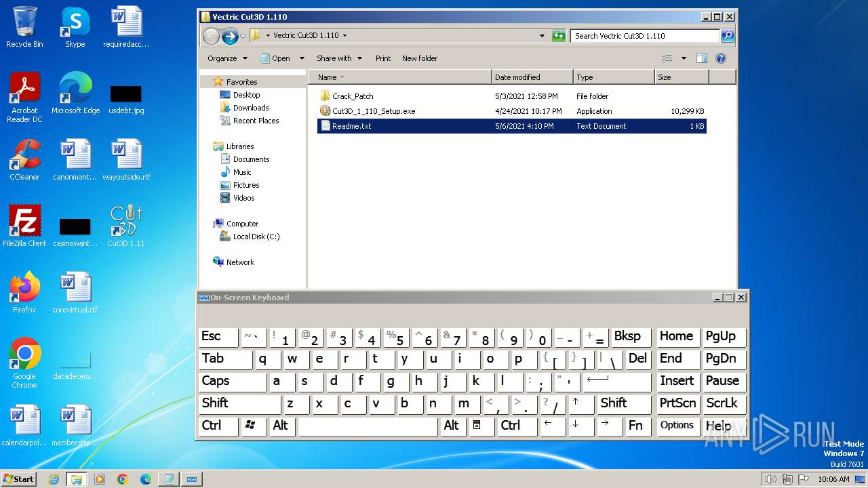The width and height of the screenshot is (868, 488).
Task: Change view using the views icon
Action: pos(667,58)
